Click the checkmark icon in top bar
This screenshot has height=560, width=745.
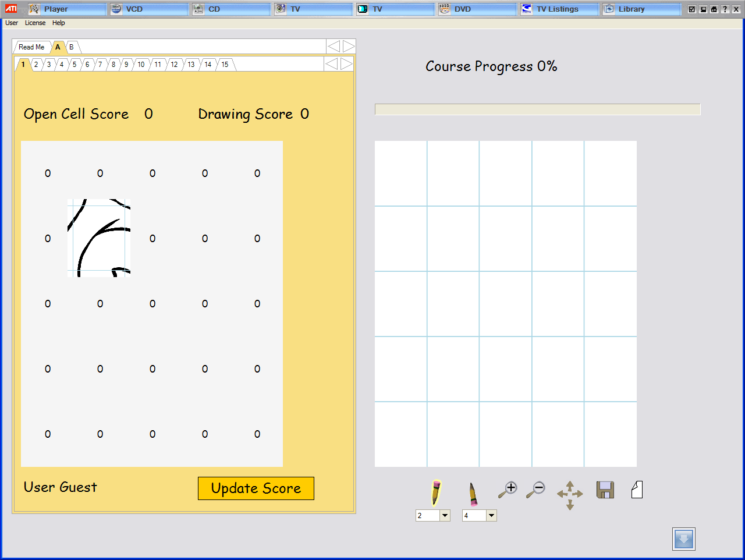click(692, 9)
